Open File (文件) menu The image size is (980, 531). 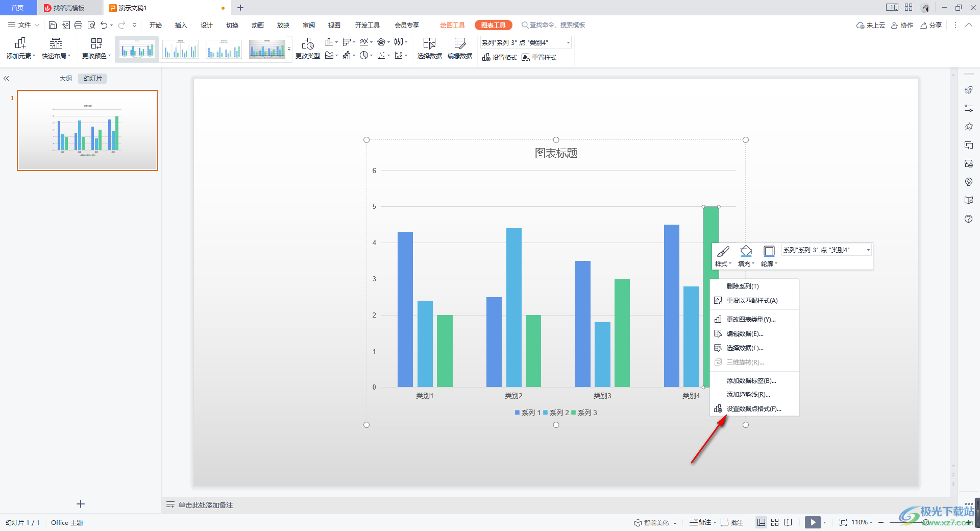[23, 25]
